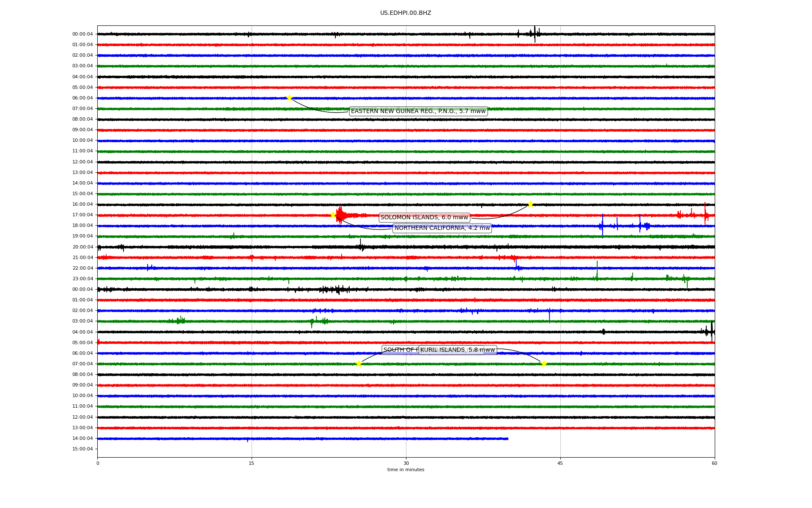Click the 'time in minutes' axis label

[406, 470]
